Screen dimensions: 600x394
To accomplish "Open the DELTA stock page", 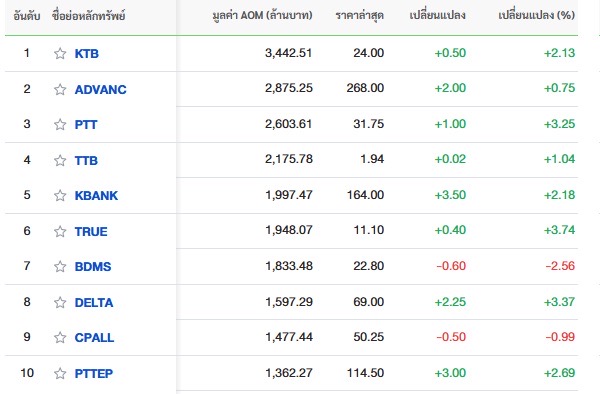I will point(94,303).
